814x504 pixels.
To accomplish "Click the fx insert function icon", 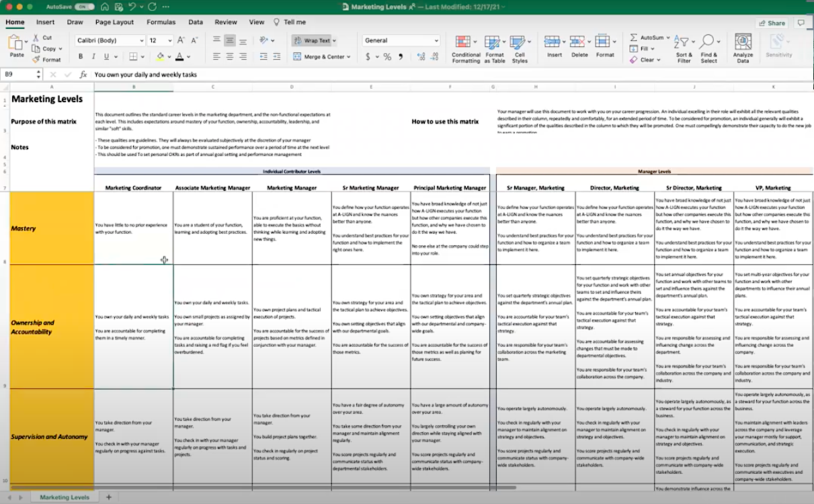I will click(83, 75).
